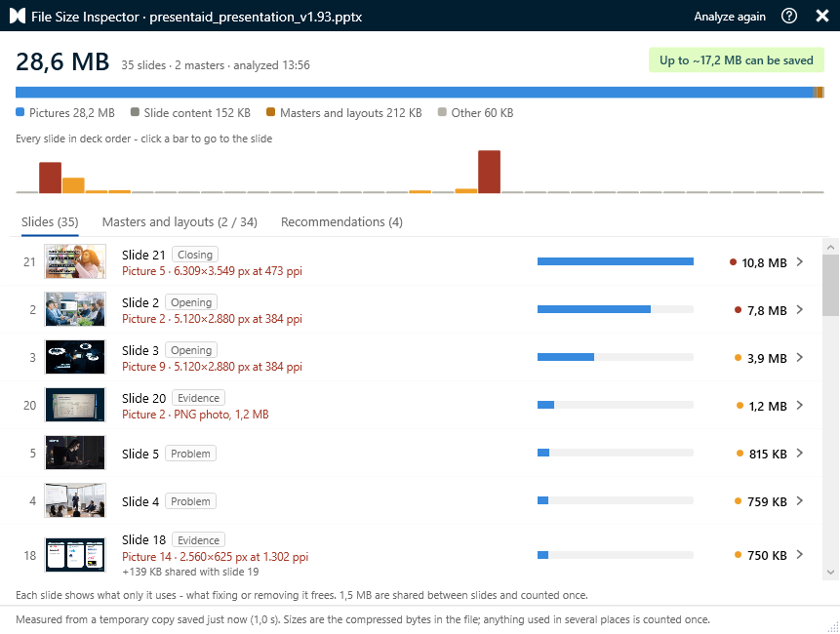Click the '759 KB' size value
Viewport: 840px width, 634px height.
(767, 501)
